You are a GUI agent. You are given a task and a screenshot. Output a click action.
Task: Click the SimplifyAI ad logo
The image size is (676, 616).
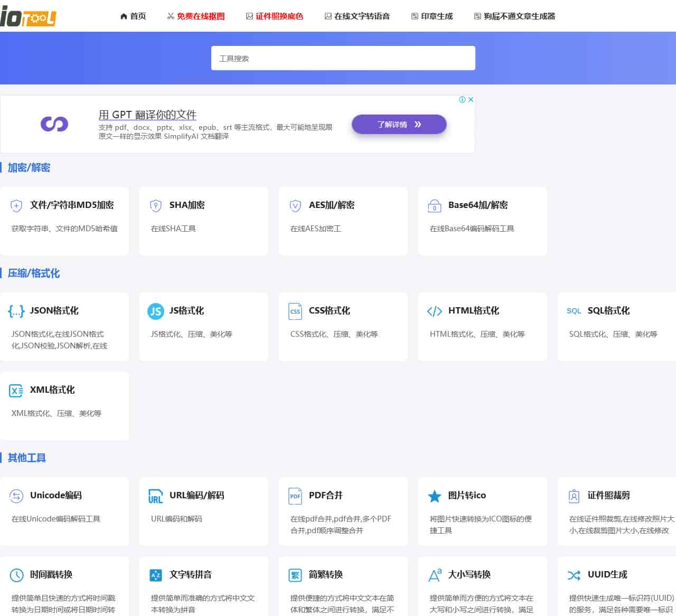(x=54, y=125)
